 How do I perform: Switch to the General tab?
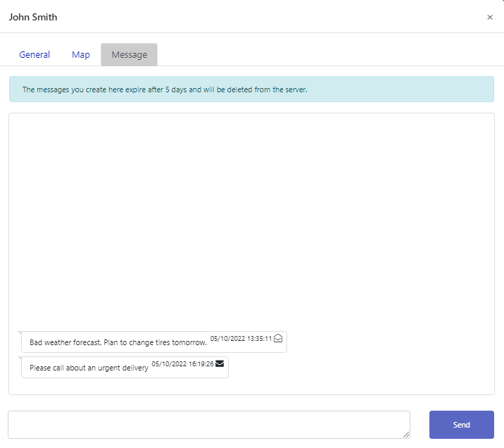[34, 55]
